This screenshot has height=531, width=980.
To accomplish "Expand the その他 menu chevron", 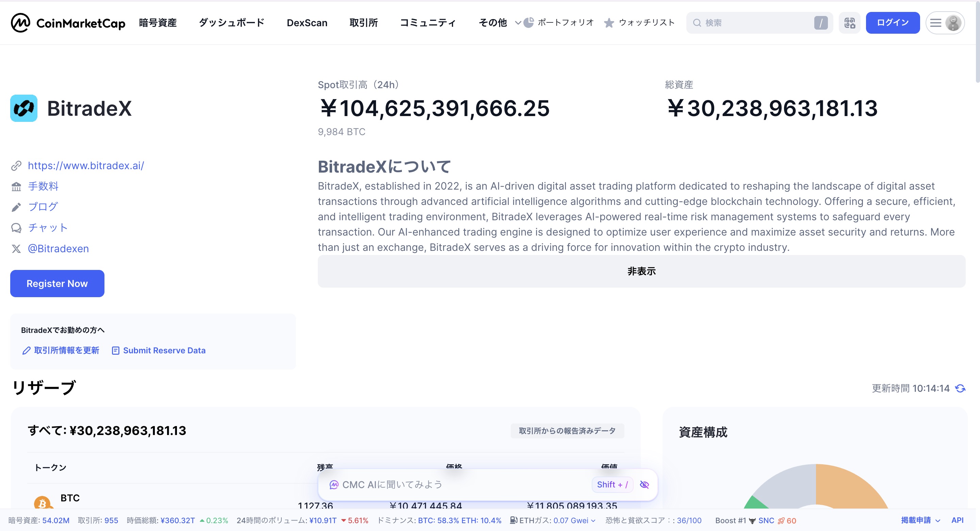I will click(x=517, y=23).
